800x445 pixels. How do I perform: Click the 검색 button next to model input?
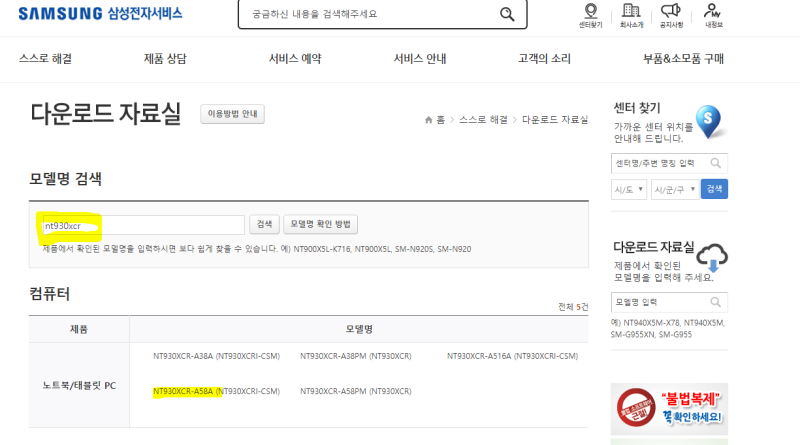(x=264, y=224)
